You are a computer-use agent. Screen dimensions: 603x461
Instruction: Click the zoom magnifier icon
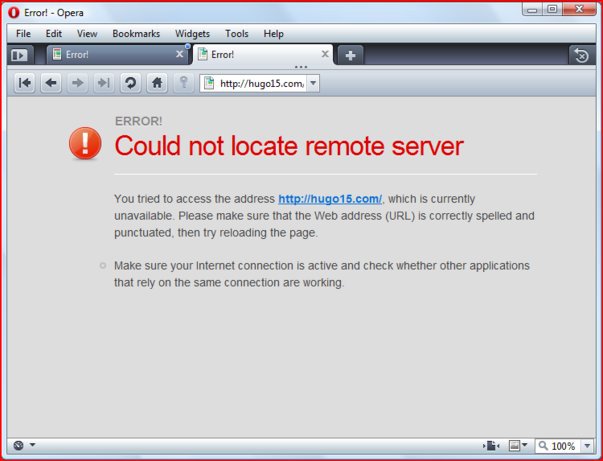[x=543, y=446]
